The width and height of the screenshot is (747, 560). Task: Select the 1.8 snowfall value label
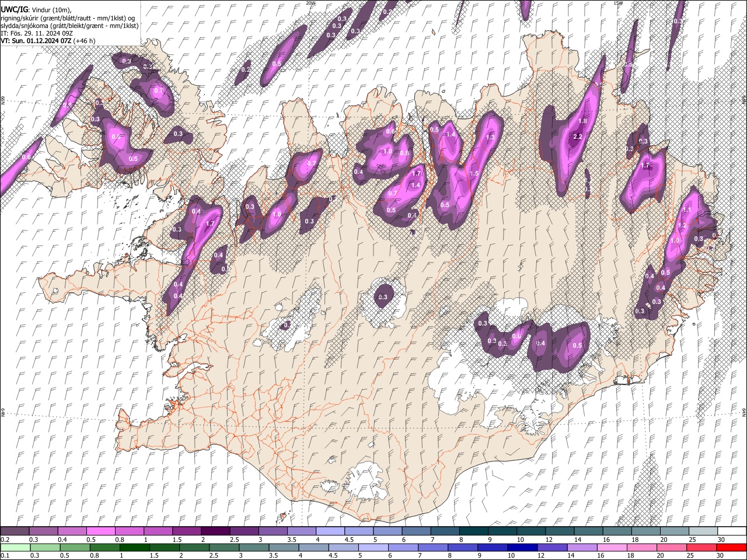coord(582,121)
